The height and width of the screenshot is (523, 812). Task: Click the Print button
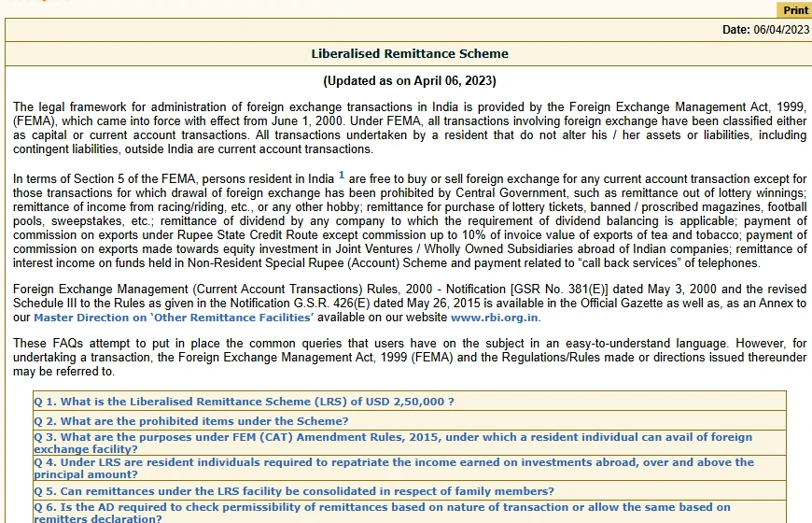pos(794,10)
